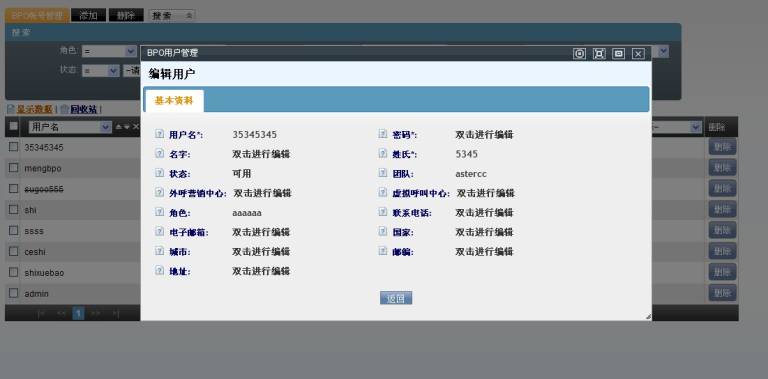
Task: Check the box for user mengbpo
Action: click(x=14, y=167)
